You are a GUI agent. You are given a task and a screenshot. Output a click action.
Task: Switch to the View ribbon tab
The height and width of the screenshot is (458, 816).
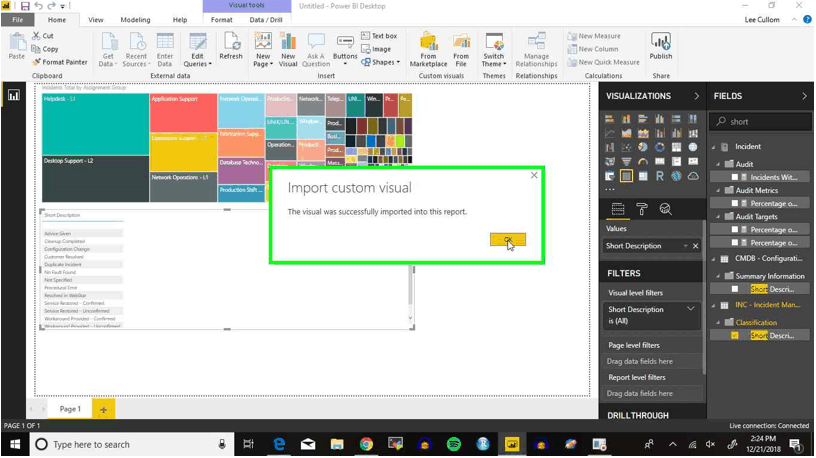(x=96, y=20)
